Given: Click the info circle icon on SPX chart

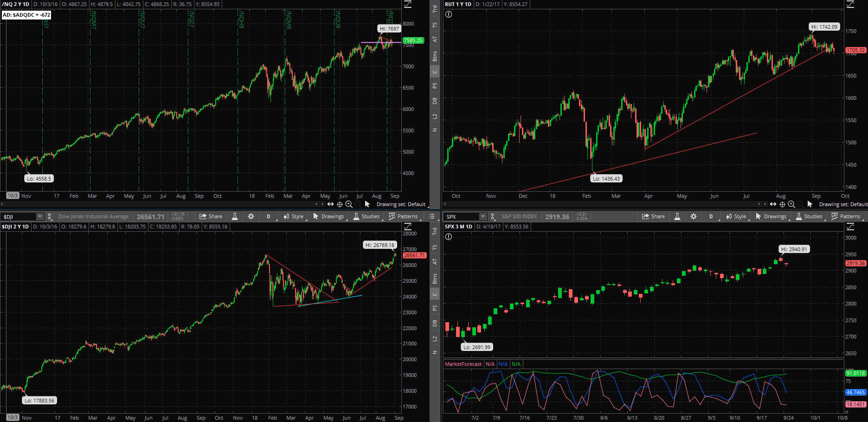Looking at the screenshot, I should point(449,237).
